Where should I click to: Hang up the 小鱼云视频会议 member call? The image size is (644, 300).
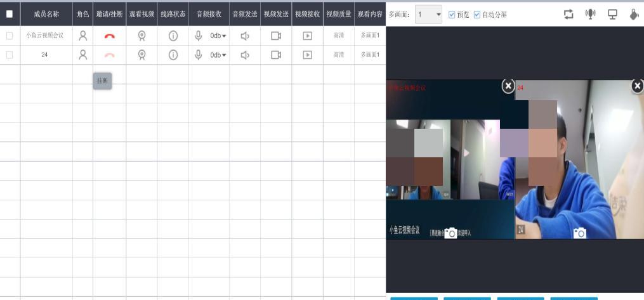click(x=110, y=36)
